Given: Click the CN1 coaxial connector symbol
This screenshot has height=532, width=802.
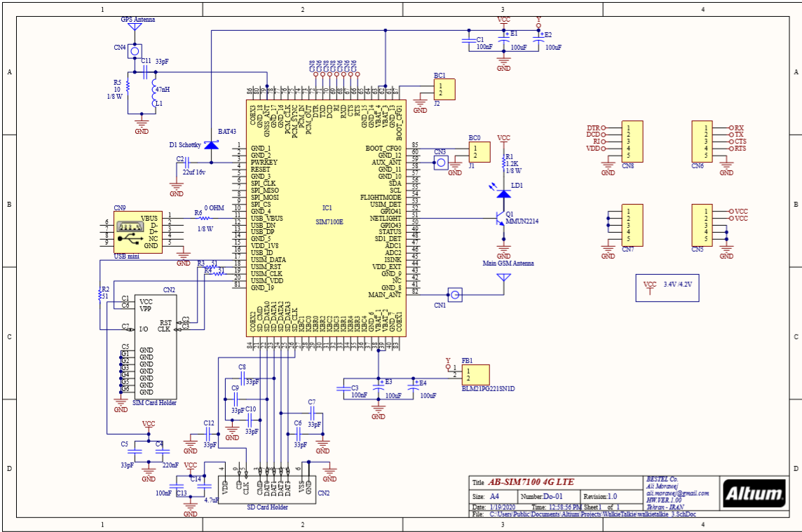Looking at the screenshot, I should click(x=455, y=294).
